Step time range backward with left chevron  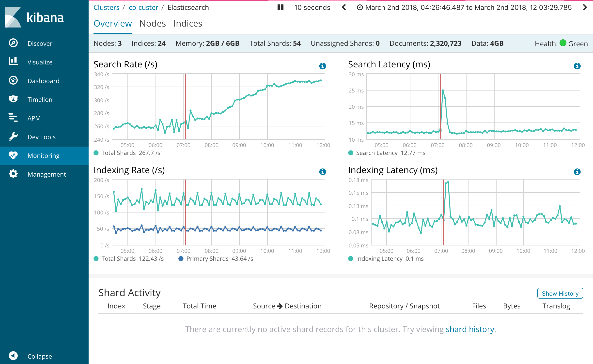pos(344,7)
